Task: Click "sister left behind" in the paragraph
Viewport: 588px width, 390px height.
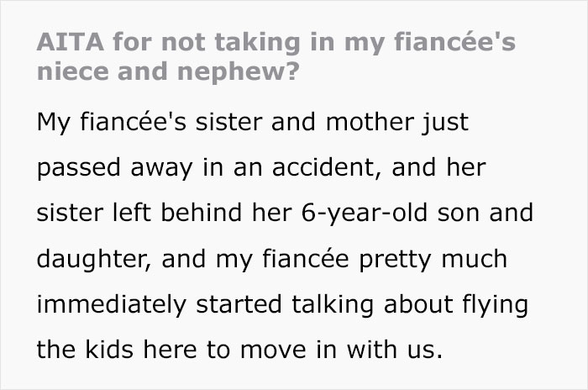Action: click(139, 213)
